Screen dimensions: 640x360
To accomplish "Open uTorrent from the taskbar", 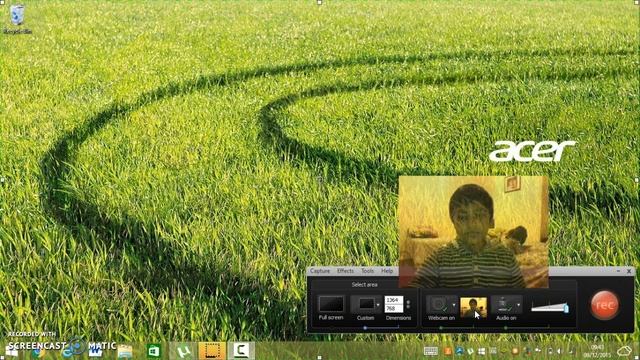I will pyautogui.click(x=183, y=351).
